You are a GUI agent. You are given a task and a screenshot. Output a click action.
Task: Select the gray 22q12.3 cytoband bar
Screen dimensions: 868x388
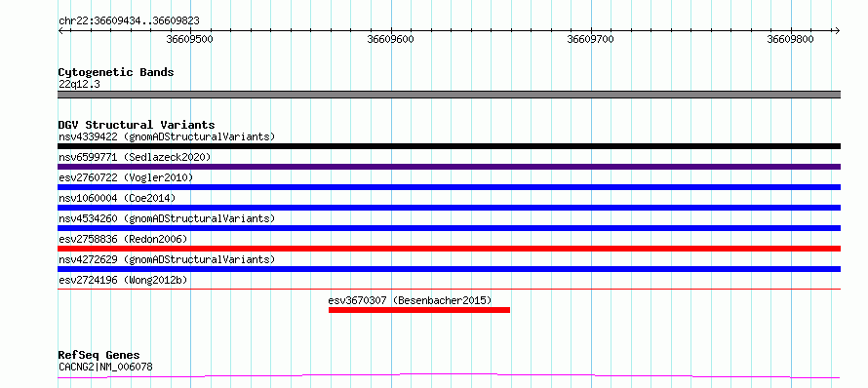[449, 95]
